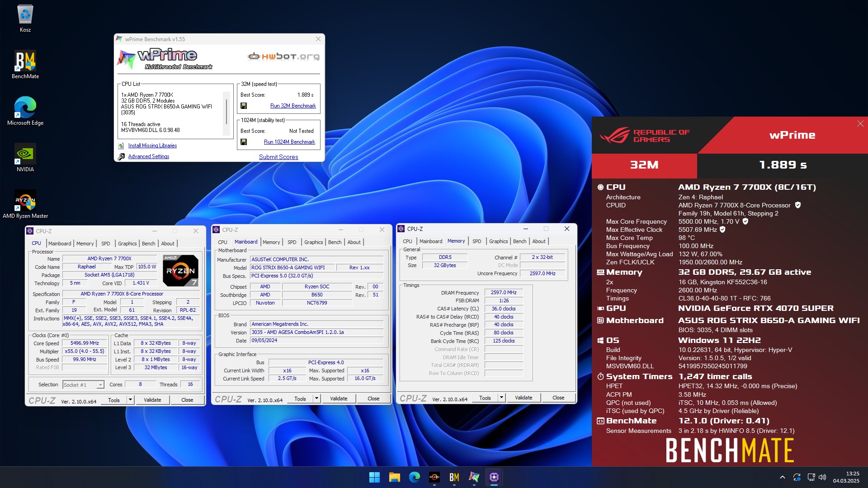This screenshot has width=868, height=488.
Task: Show hidden tray icons chevron
Action: (x=782, y=477)
